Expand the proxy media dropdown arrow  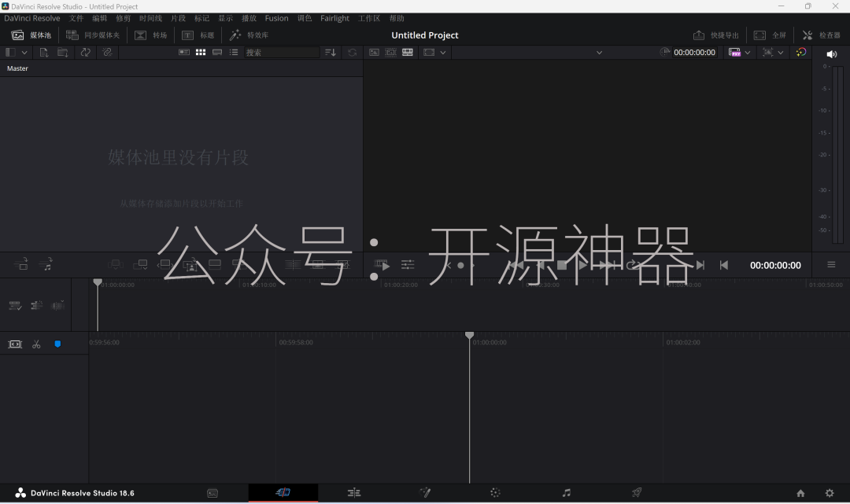(x=748, y=53)
